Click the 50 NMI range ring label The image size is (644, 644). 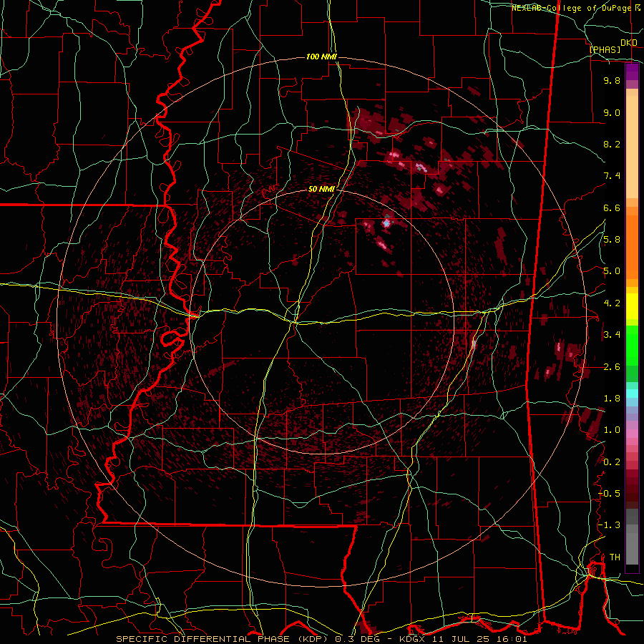coord(321,189)
